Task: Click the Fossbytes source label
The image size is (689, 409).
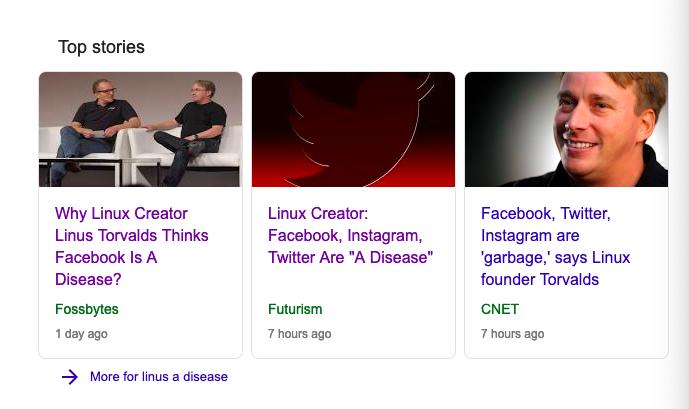Action: [x=87, y=309]
